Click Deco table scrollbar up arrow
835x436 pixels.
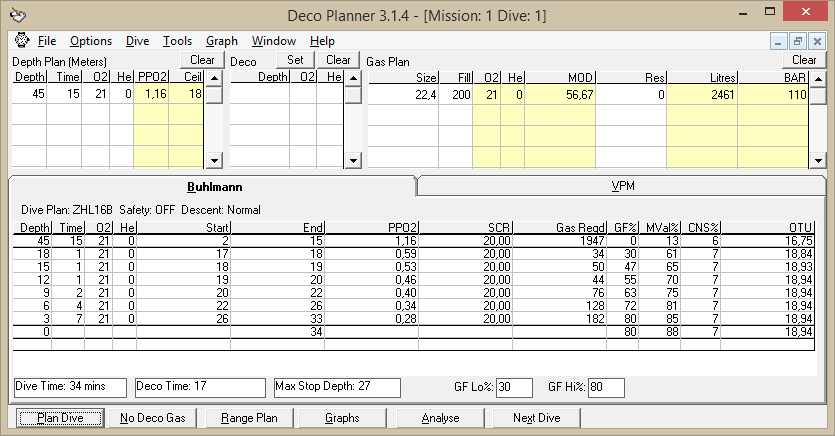coord(353,78)
